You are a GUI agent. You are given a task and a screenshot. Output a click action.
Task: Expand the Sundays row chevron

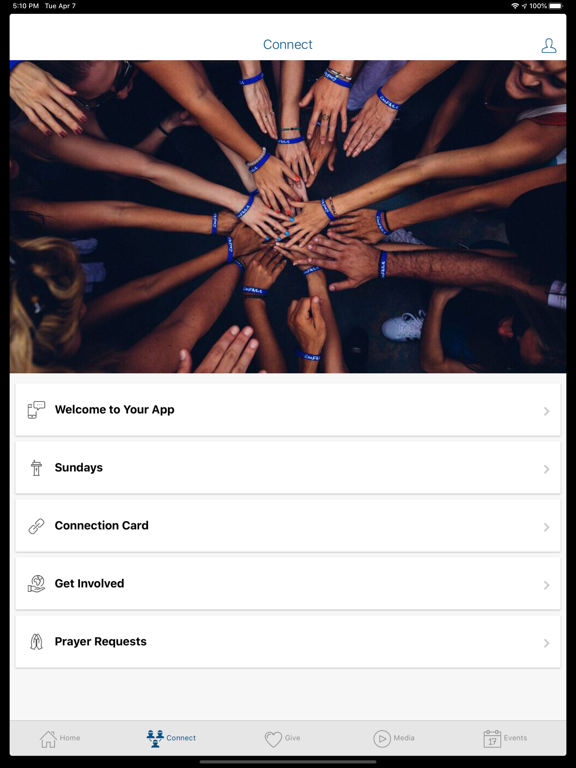(547, 469)
